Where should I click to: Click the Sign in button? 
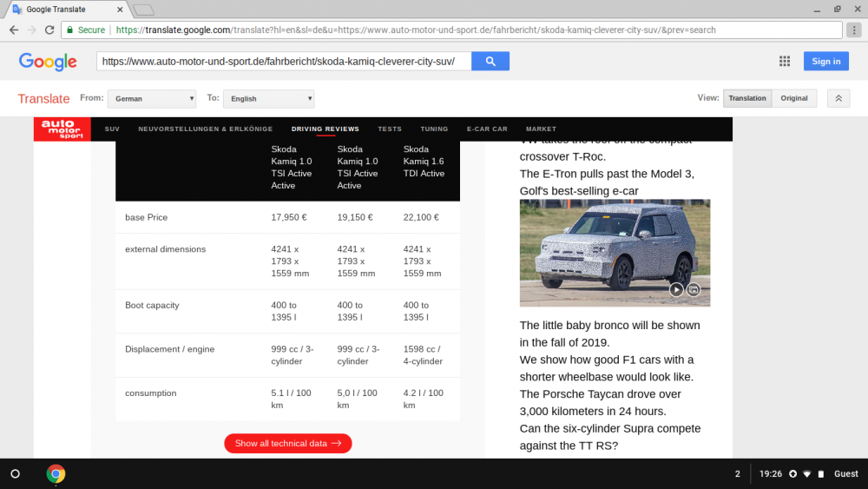click(x=826, y=62)
